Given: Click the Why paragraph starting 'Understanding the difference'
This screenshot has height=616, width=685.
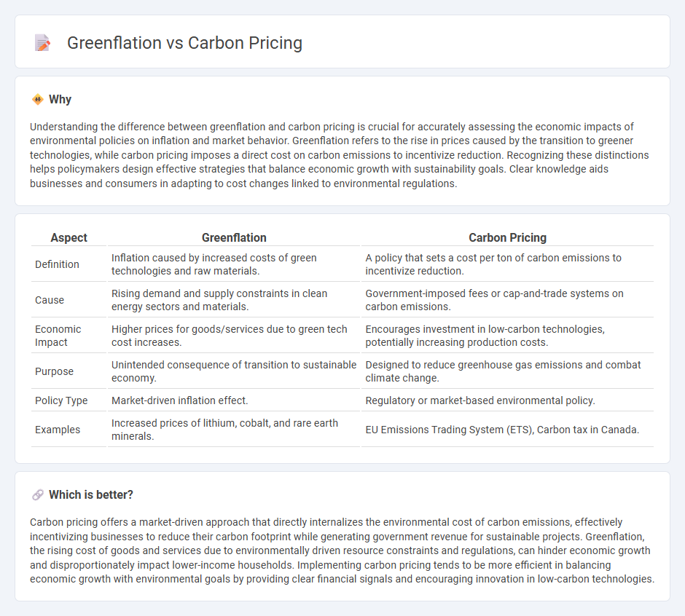Looking at the screenshot, I should pos(340,155).
